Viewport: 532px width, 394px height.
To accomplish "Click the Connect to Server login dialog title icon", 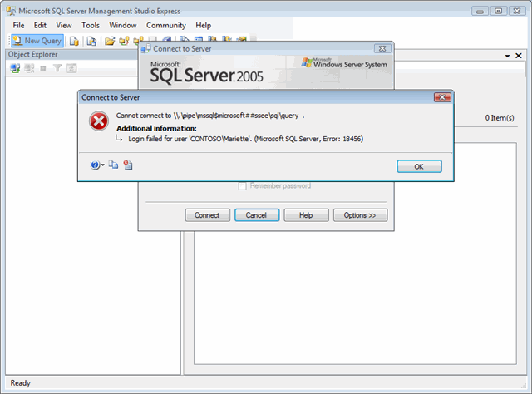I will tap(146, 48).
